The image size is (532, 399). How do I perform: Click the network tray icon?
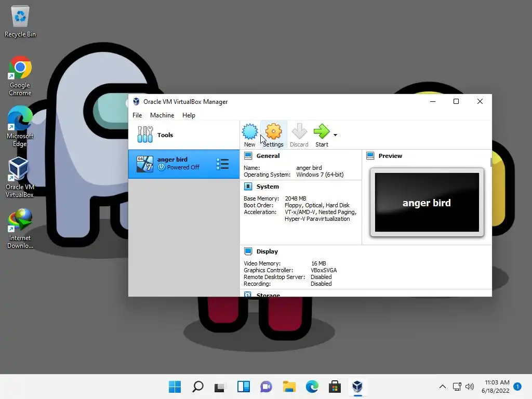[457, 387]
